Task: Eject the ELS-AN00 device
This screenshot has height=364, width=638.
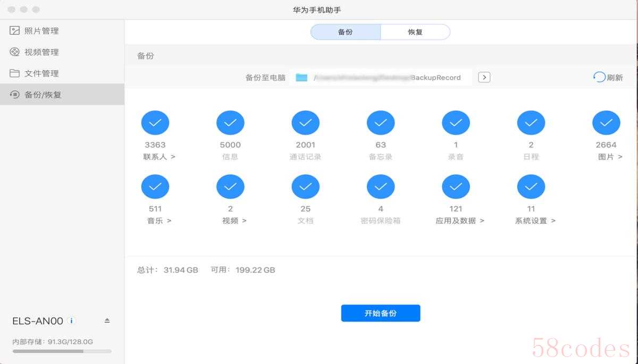Action: tap(107, 321)
